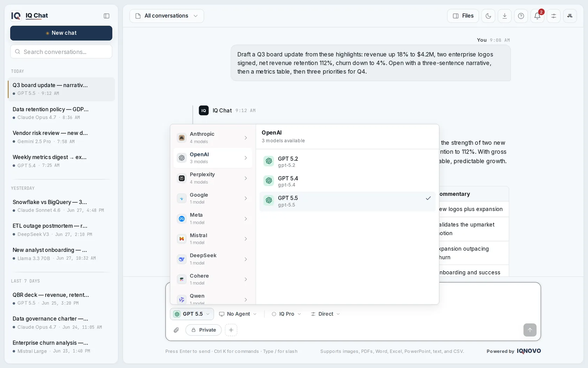This screenshot has width=588, height=368.
Task: Choose the GPT 5.4 model
Action: (x=348, y=181)
